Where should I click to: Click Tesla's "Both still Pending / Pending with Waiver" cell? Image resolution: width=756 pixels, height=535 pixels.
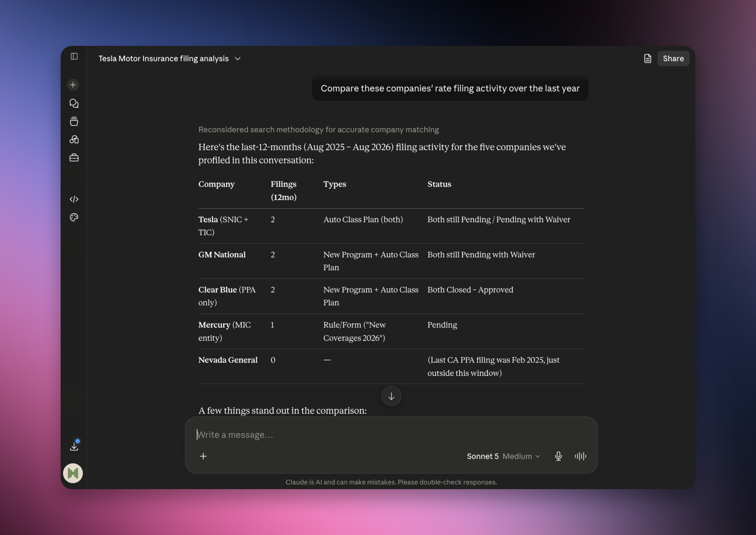coord(499,219)
